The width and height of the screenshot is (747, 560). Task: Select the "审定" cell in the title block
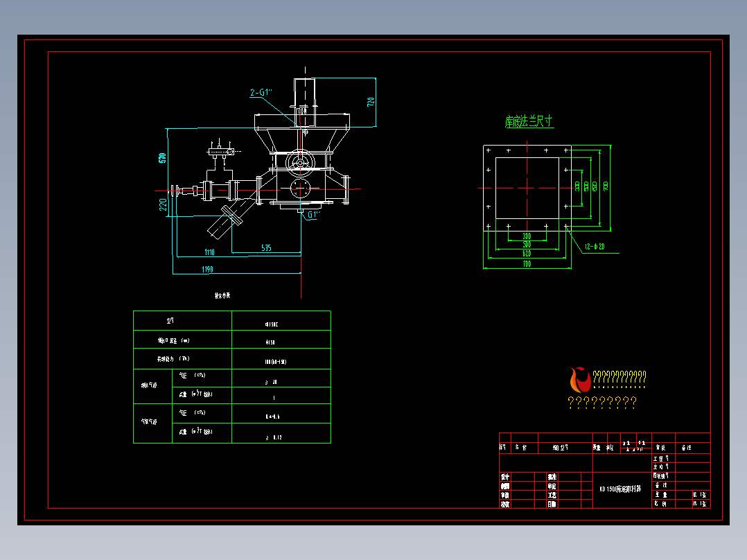[x=552, y=486]
